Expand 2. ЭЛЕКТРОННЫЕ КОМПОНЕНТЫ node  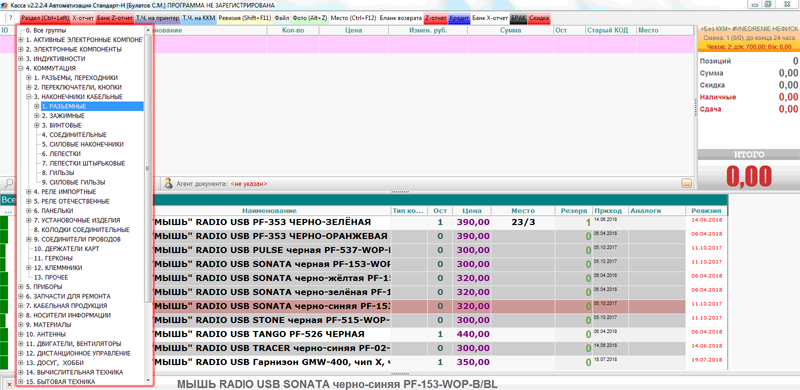tap(21, 50)
